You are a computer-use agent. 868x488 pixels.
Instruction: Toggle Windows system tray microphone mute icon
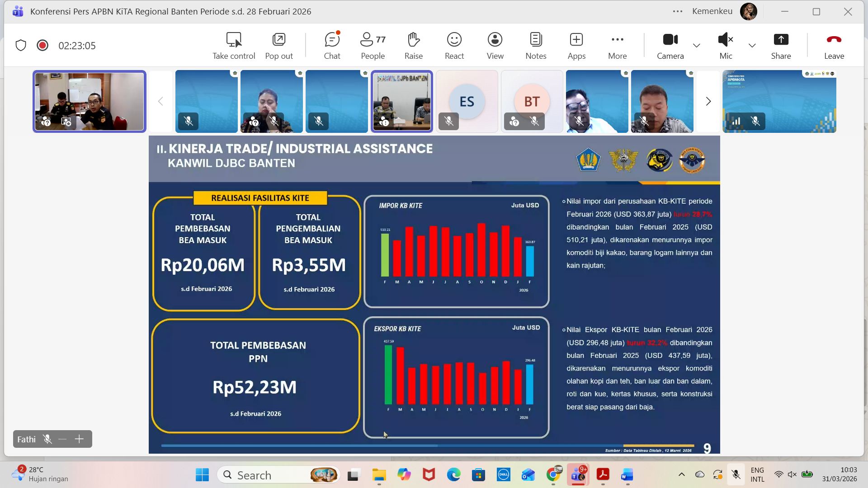tap(736, 474)
